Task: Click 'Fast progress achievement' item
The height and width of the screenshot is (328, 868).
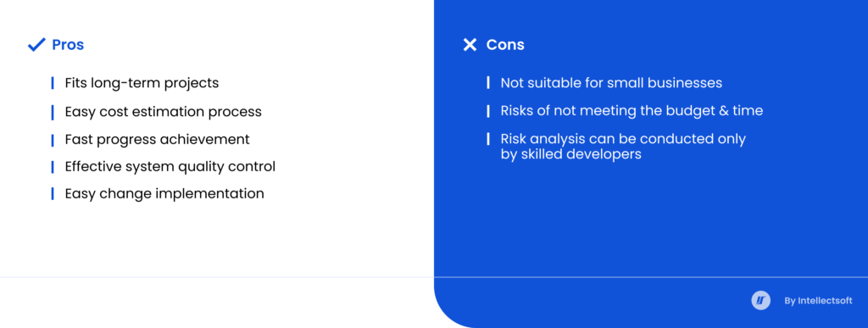Action: pos(157,139)
